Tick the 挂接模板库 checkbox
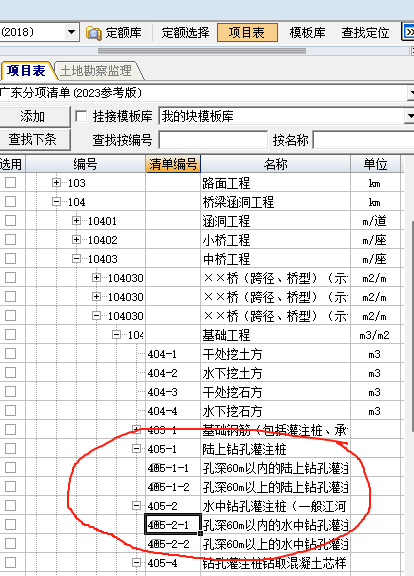Viewport: 414px width, 576px height. pyautogui.click(x=81, y=117)
